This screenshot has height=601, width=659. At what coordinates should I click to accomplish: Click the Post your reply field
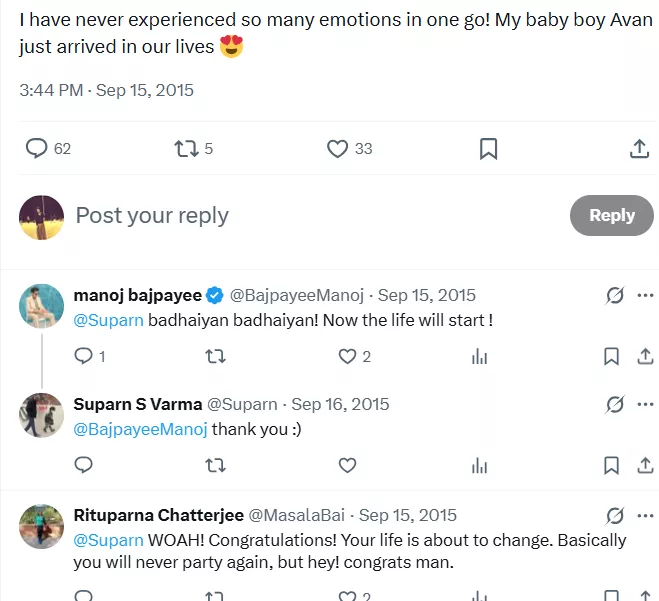point(300,215)
